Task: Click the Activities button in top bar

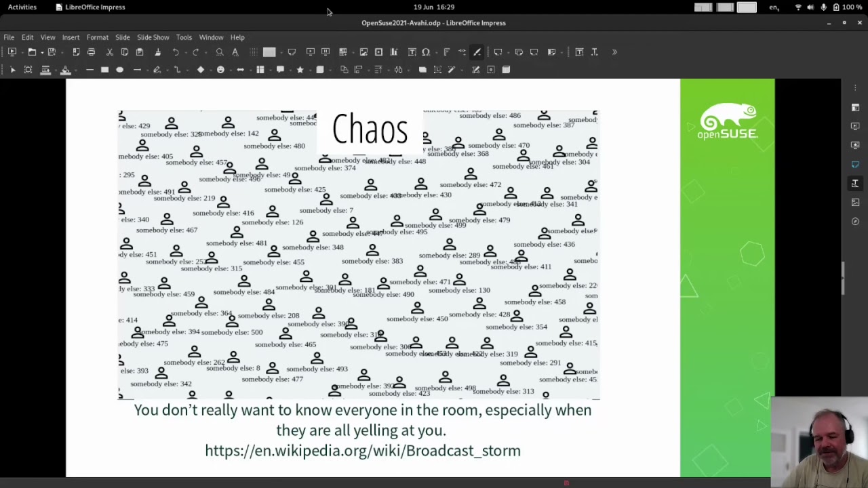Action: pos(22,7)
